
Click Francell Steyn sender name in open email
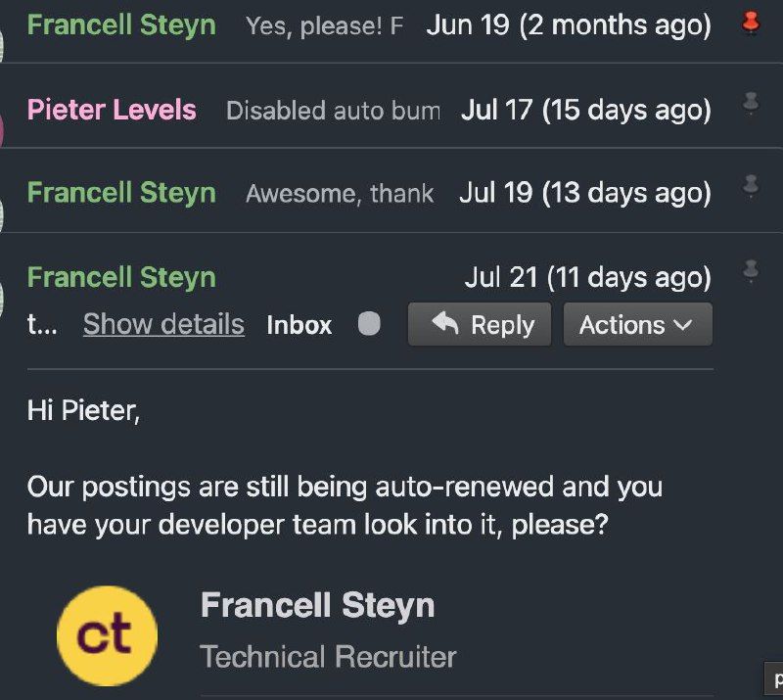coord(121,278)
